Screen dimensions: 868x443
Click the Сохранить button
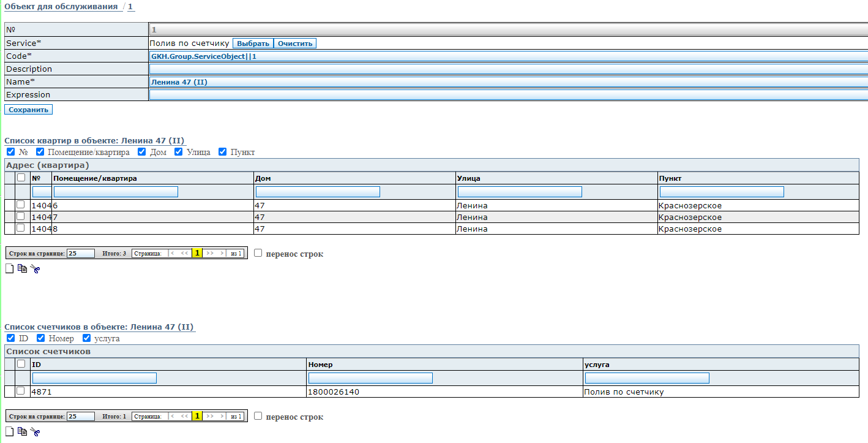(28, 110)
